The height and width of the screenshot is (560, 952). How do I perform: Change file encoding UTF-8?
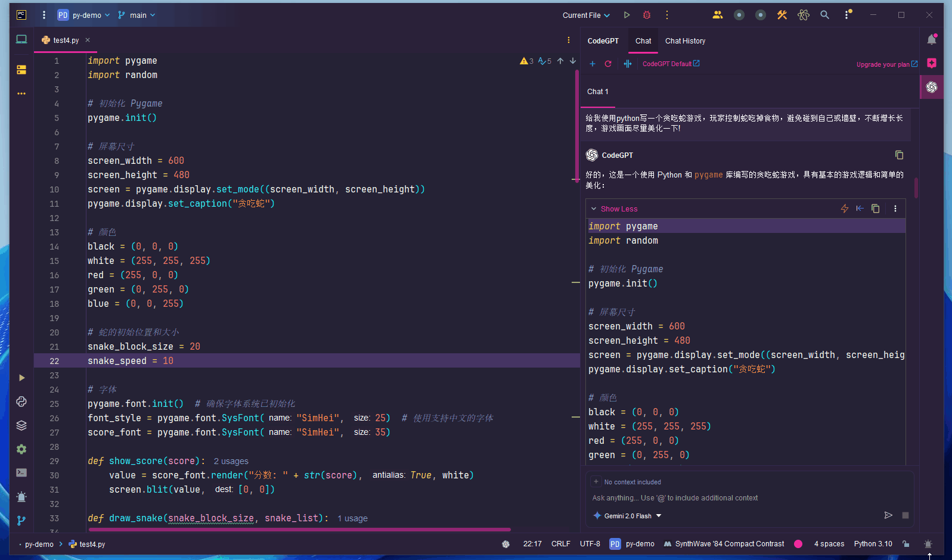(x=590, y=544)
